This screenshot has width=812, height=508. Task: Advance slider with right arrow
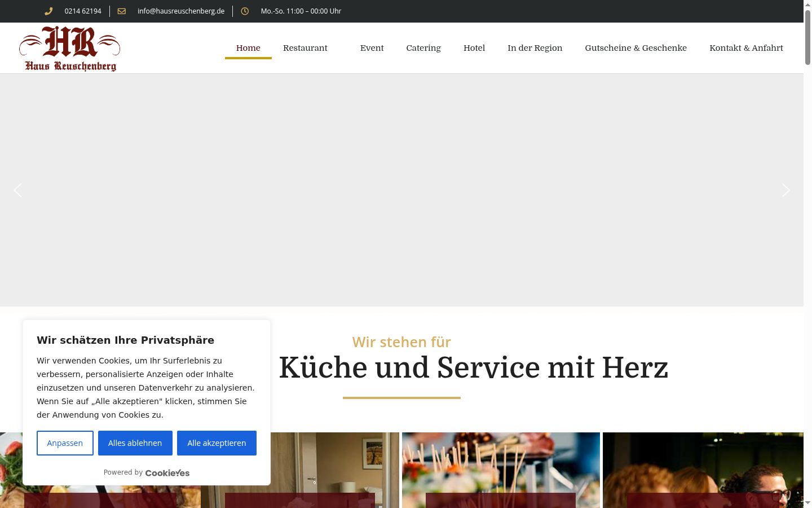[x=785, y=190]
